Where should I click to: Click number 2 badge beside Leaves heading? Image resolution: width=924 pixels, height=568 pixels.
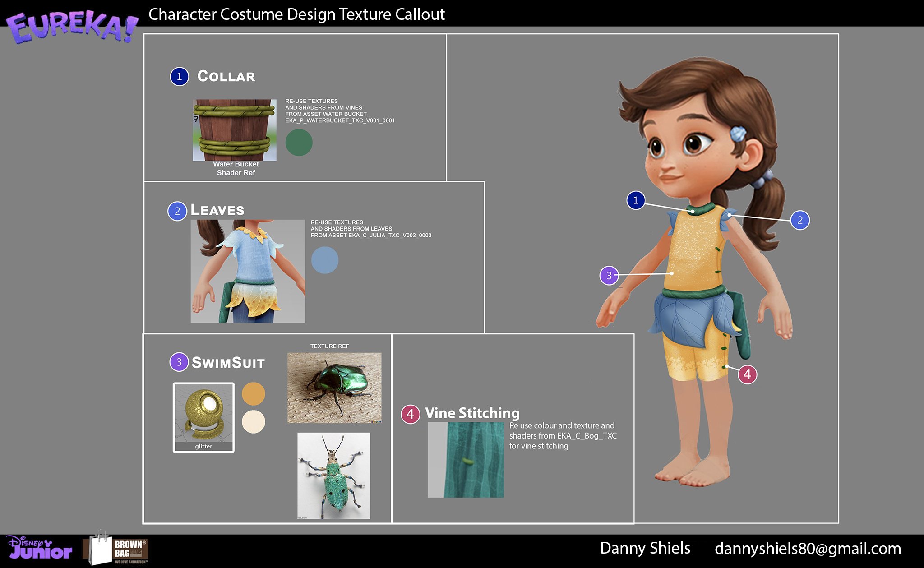pyautogui.click(x=177, y=211)
